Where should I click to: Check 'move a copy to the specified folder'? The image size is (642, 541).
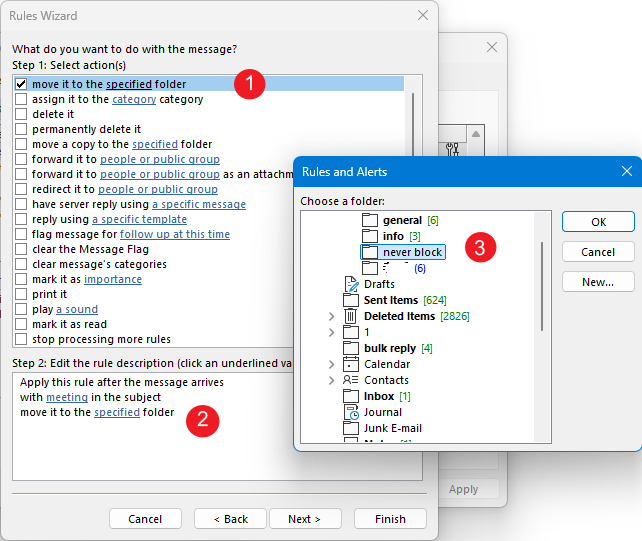pyautogui.click(x=21, y=144)
